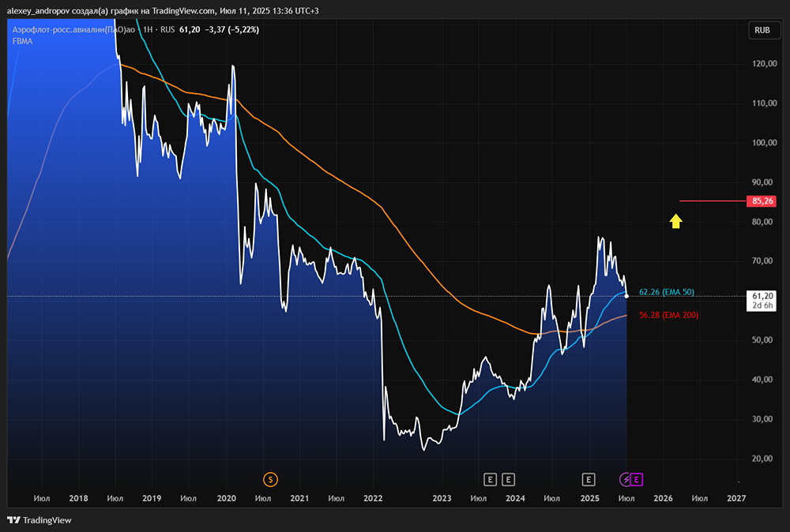This screenshot has width=790, height=532.
Task: Click the 50,00 price axis label
Action: [x=762, y=339]
